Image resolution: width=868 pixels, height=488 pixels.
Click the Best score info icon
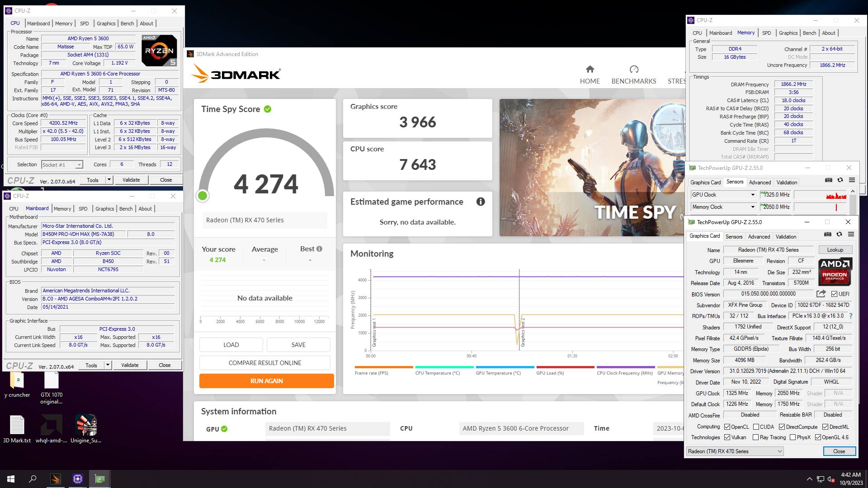pos(319,249)
